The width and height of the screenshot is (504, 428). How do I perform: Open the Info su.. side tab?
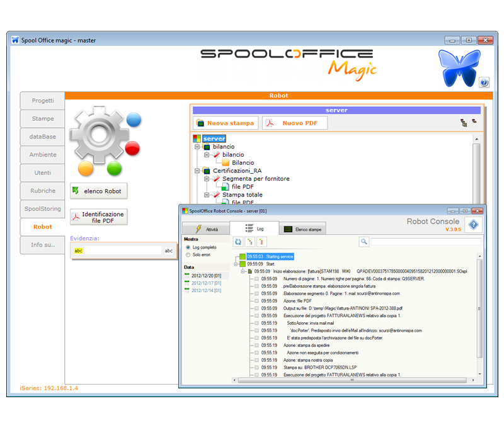click(x=42, y=245)
